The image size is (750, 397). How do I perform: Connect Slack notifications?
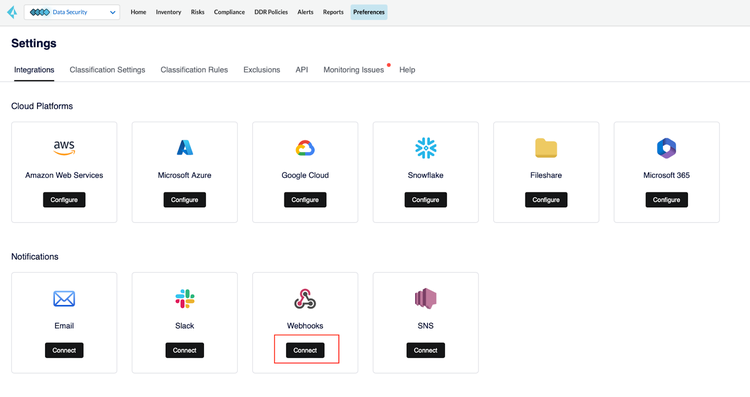pos(185,351)
